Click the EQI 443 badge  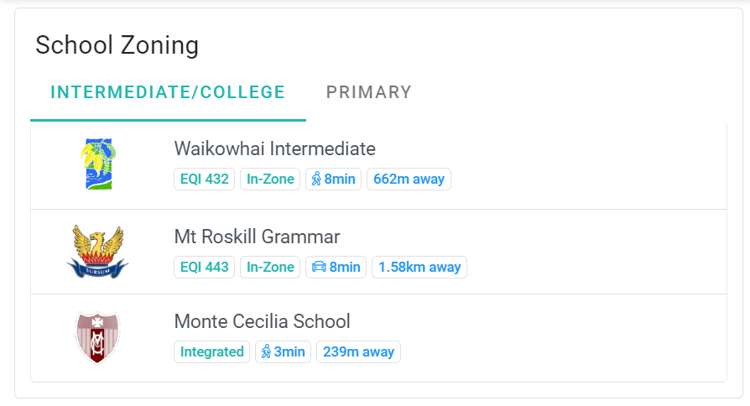(x=204, y=267)
